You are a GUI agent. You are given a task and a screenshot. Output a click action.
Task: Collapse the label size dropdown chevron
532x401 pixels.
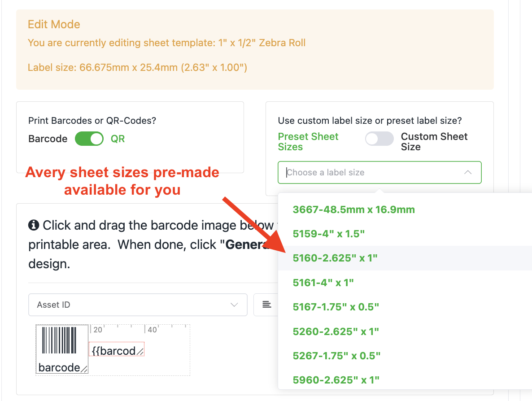click(x=468, y=172)
